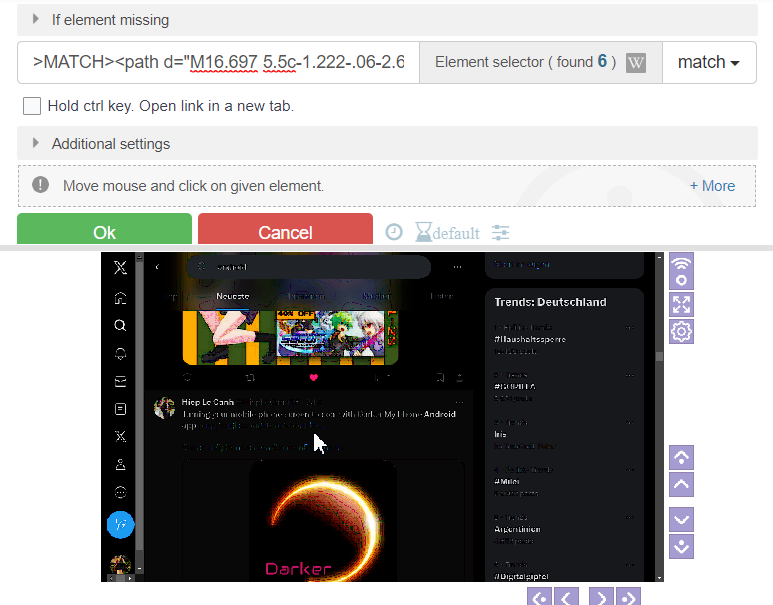The image size is (773, 605).
Task: Open the Premium X icon in sidebar
Action: [120, 436]
